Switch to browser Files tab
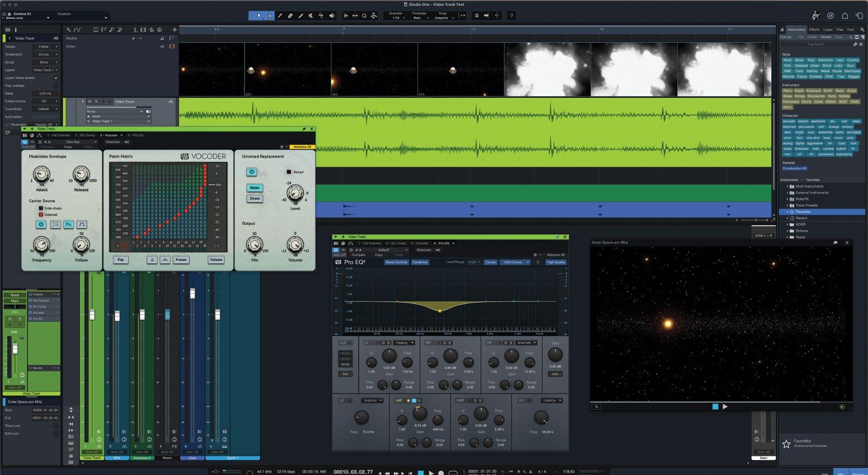This screenshot has height=475, width=868. 840,30
